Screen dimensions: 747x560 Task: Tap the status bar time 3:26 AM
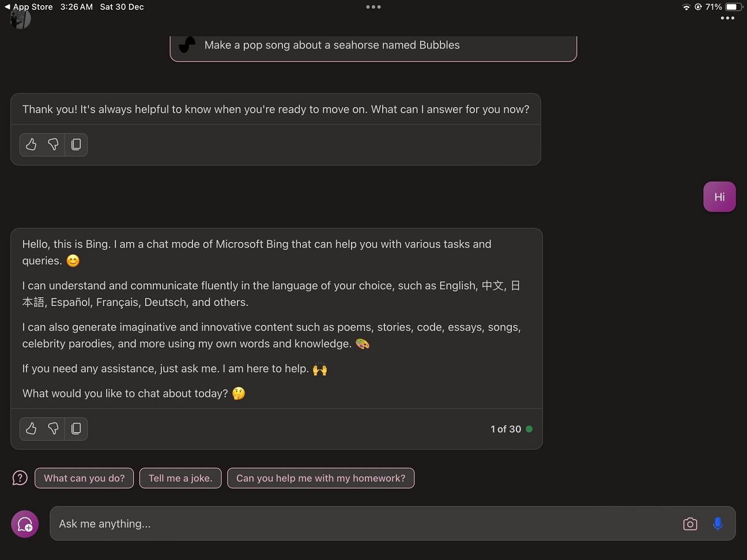[x=76, y=7]
